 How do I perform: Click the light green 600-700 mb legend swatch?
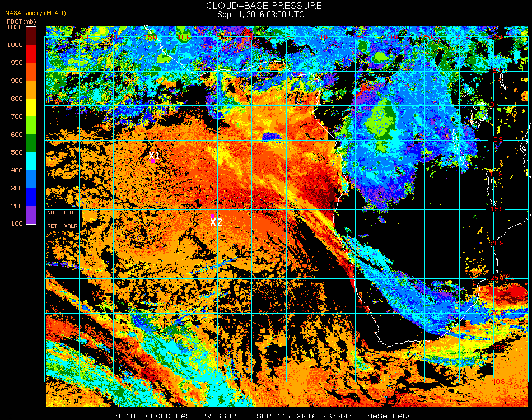coord(31,125)
